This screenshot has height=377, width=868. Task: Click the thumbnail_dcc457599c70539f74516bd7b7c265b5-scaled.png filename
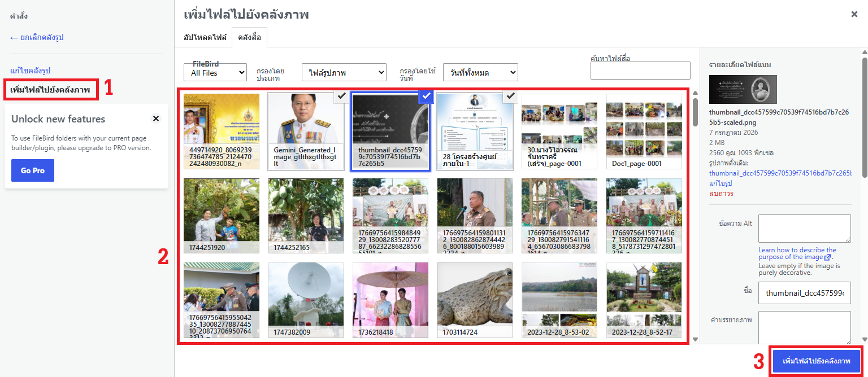tap(779, 117)
